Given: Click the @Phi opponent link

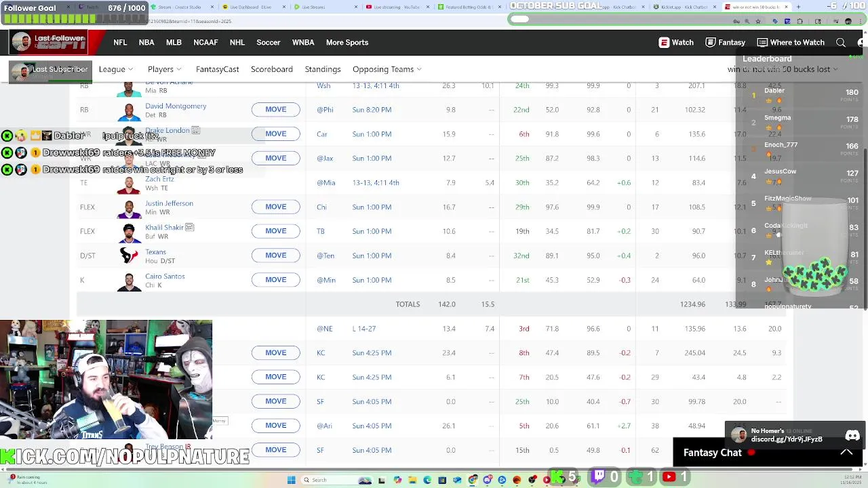Looking at the screenshot, I should point(325,110).
